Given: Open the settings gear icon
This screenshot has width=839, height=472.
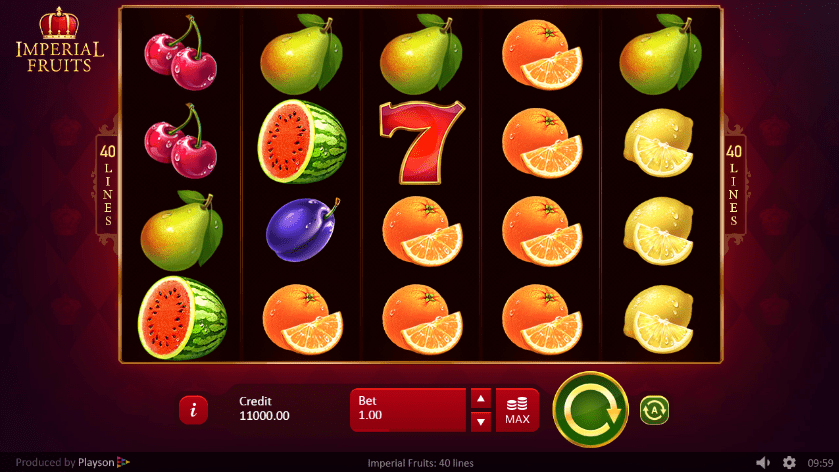Looking at the screenshot, I should 789,462.
